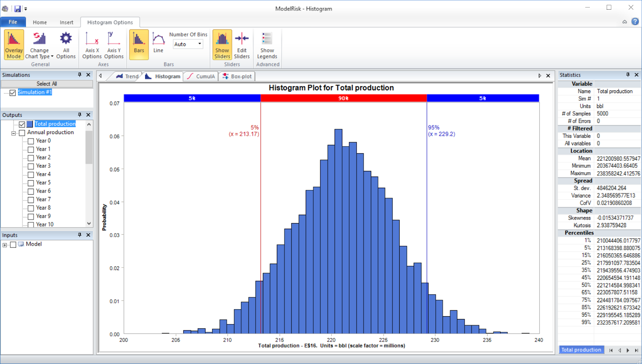642x364 pixels.
Task: Open the Home ribbon tab
Action: [x=39, y=22]
